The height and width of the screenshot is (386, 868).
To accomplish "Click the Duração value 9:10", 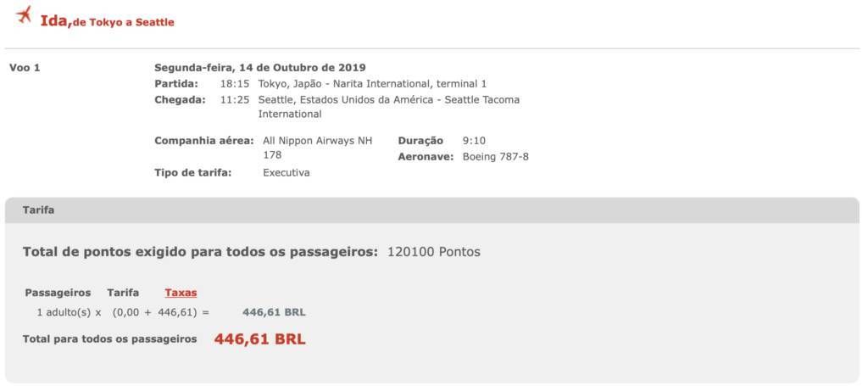I will [475, 141].
